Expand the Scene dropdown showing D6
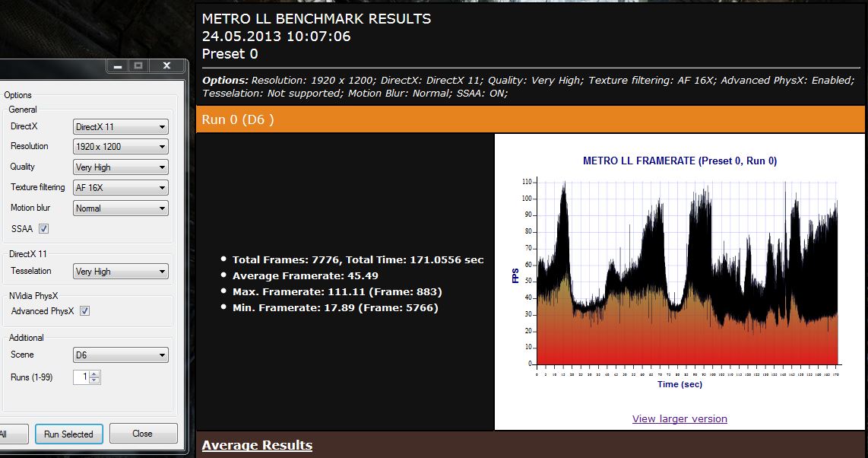868x458 pixels. (121, 355)
